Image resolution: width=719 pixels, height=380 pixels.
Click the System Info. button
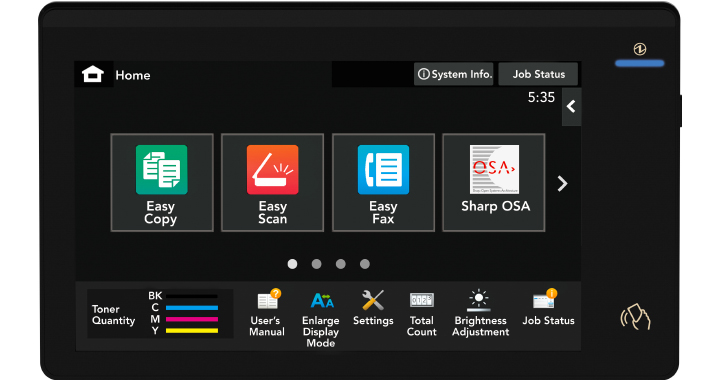tap(454, 74)
